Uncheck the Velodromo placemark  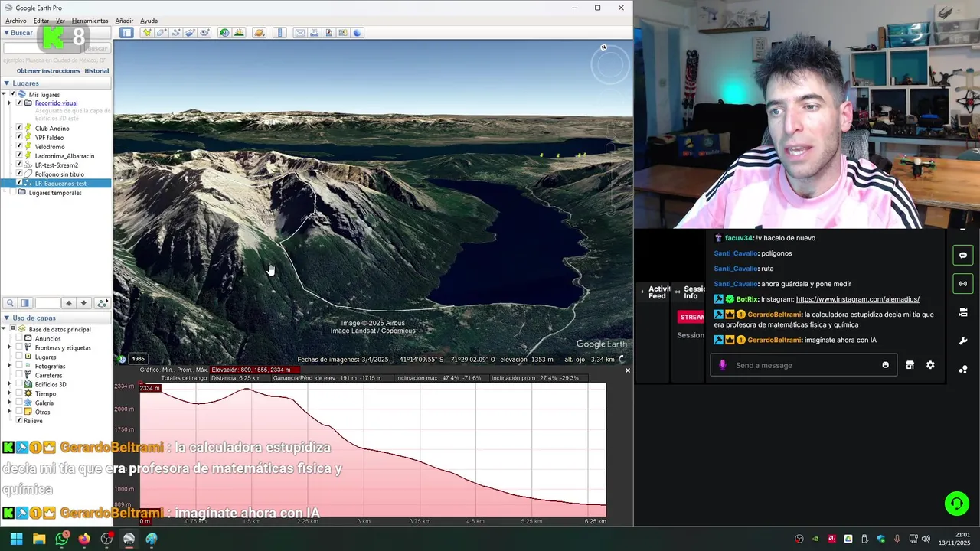19,147
